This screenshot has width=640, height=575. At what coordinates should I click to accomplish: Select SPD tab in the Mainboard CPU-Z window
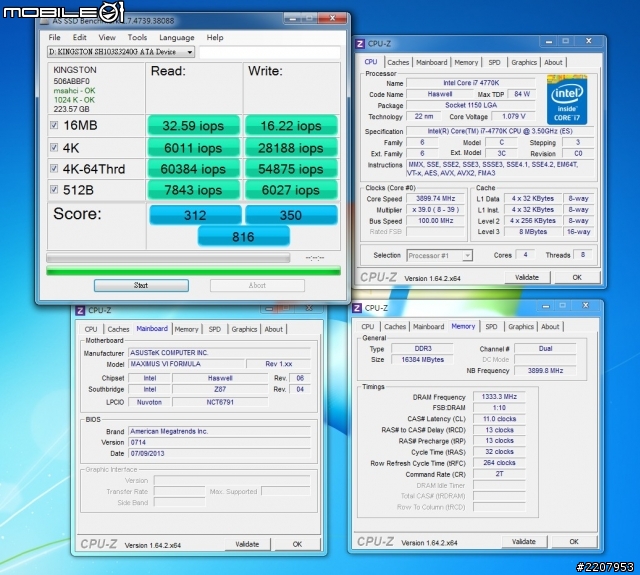[215, 329]
